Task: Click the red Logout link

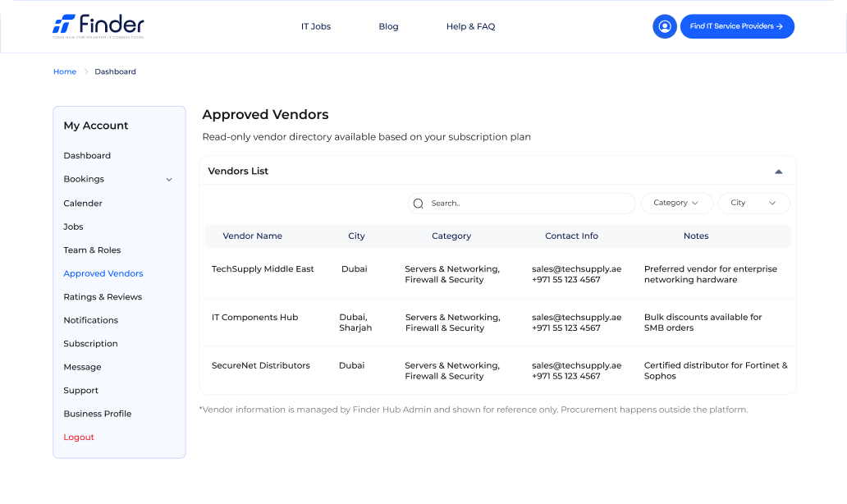Action: click(x=79, y=437)
